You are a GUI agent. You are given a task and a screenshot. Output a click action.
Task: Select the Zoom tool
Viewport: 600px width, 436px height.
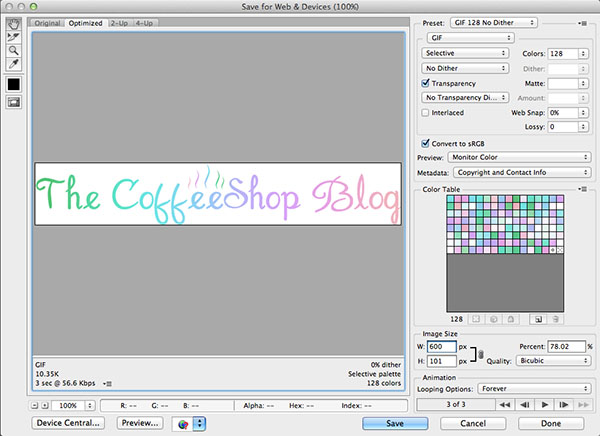[14, 51]
